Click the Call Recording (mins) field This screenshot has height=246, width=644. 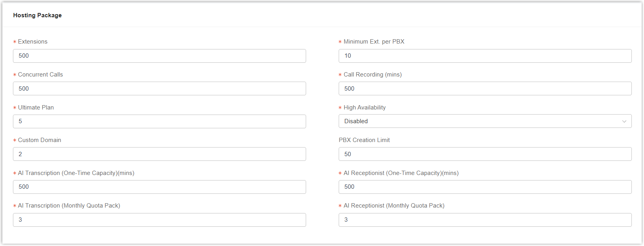485,89
